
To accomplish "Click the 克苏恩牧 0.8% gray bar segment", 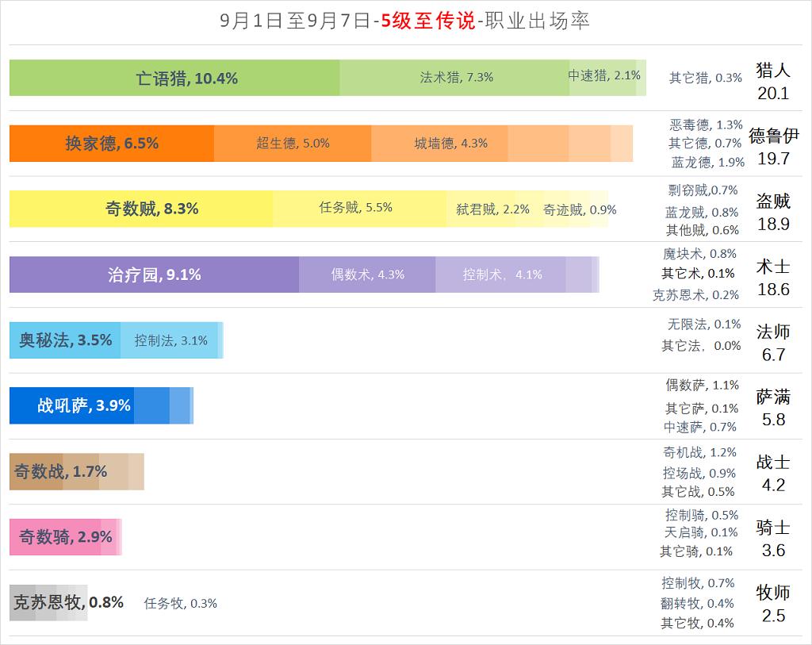I will pyautogui.click(x=48, y=602).
